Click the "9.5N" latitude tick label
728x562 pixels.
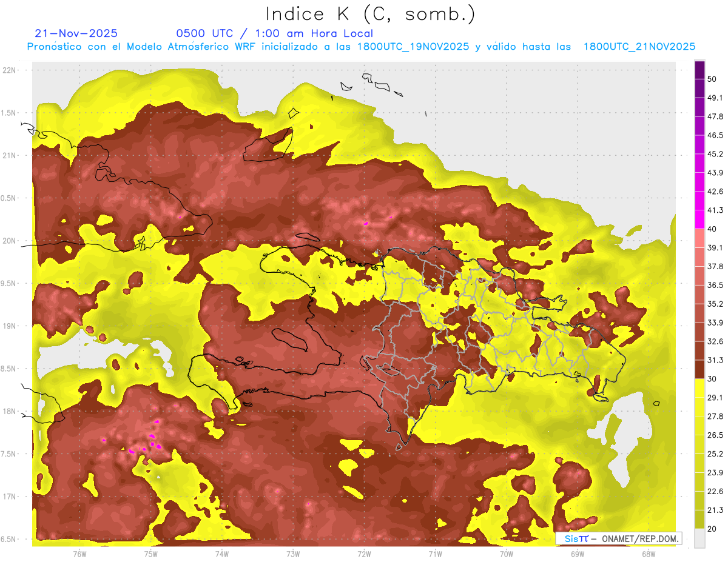tap(10, 283)
